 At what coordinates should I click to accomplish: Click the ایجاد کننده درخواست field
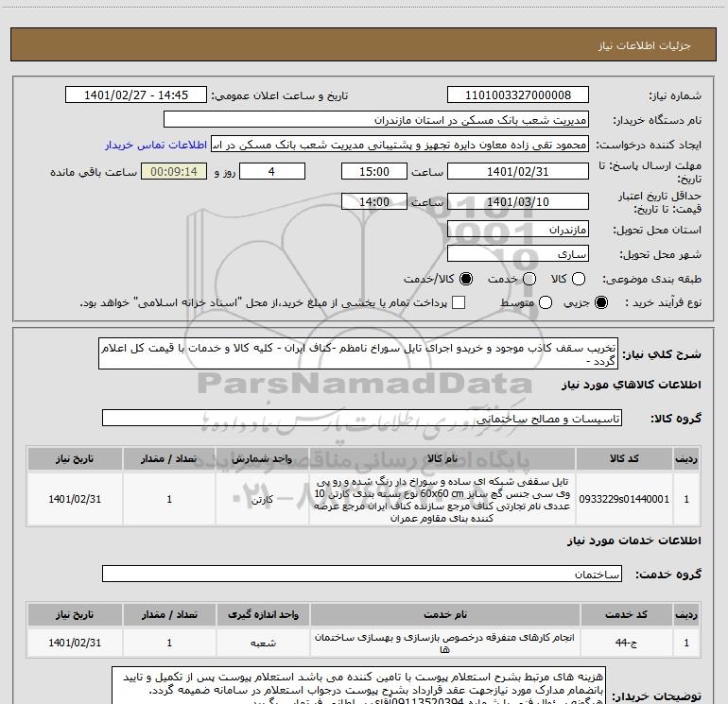pos(400,145)
